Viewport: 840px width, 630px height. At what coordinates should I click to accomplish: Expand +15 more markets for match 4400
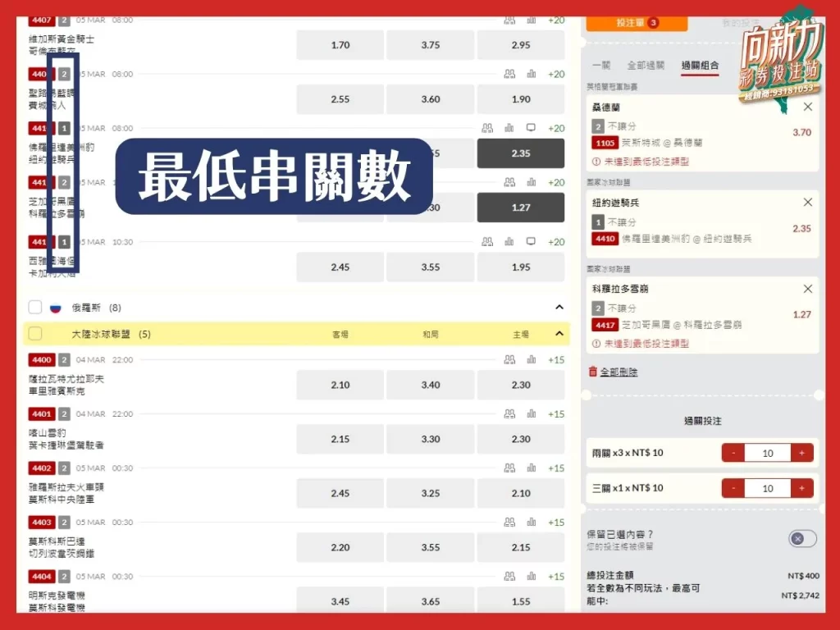556,360
